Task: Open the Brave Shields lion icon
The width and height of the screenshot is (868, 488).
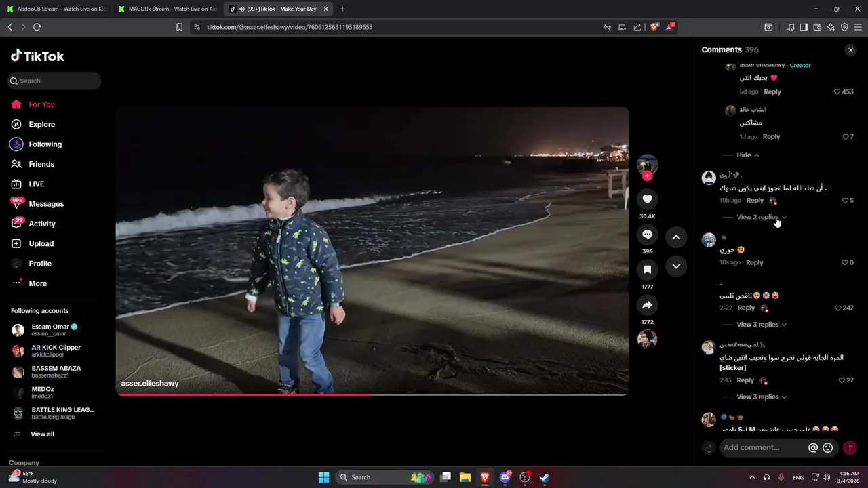Action: [x=654, y=27]
